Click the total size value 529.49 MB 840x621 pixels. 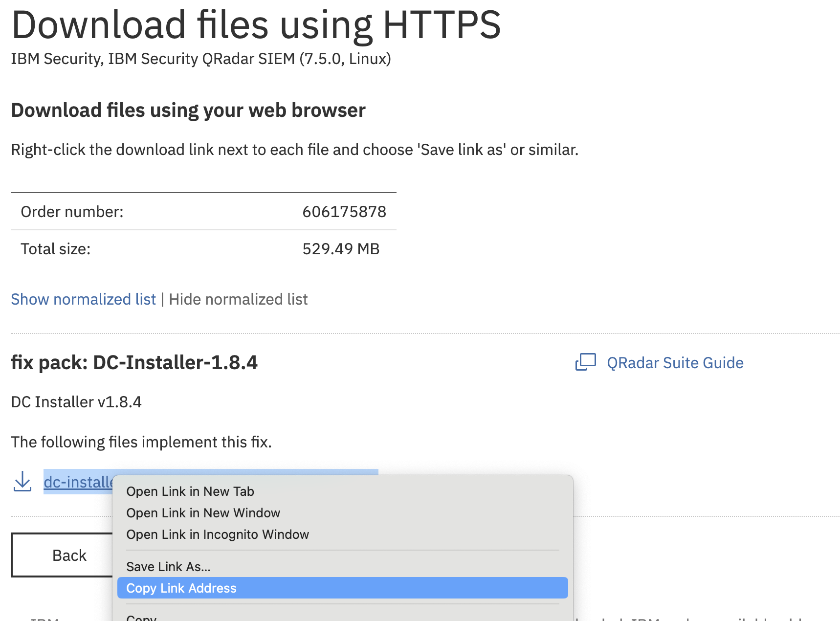341,249
